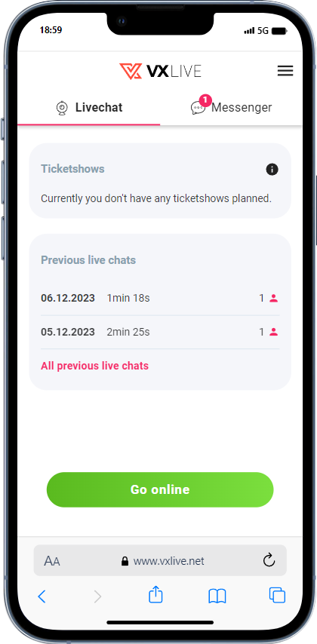
Task: Reload the page with refresh icon
Action: click(x=269, y=560)
